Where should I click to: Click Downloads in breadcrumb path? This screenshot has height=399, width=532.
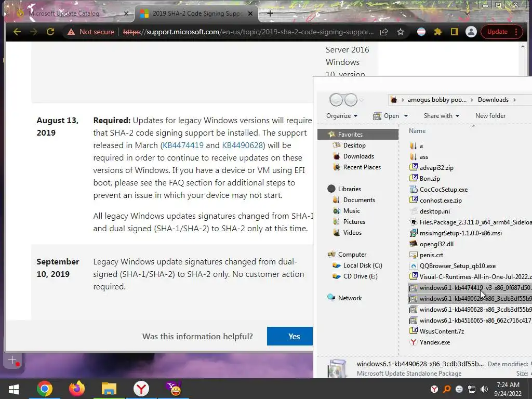coord(493,100)
